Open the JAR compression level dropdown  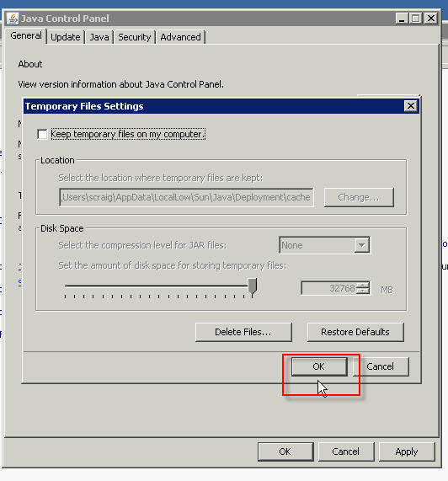click(x=362, y=245)
